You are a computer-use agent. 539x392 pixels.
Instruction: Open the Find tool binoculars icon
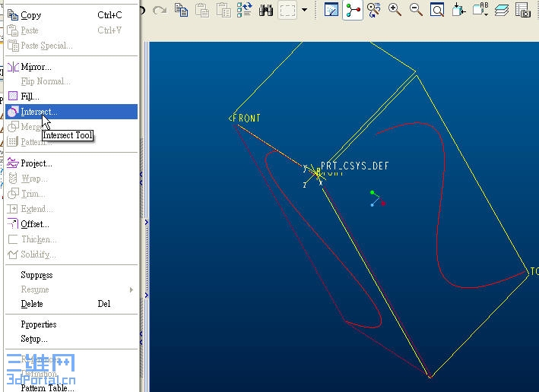266,10
